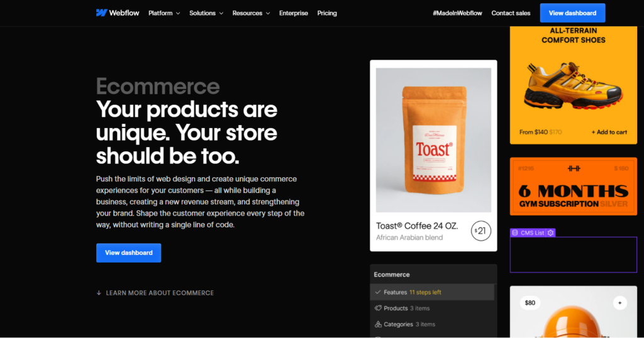Click View dashboard in the top navigation
644x338 pixels.
pos(572,13)
